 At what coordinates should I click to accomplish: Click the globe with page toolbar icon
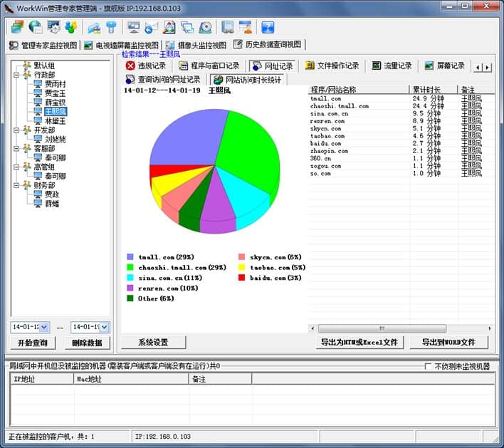pyautogui.click(x=36, y=27)
